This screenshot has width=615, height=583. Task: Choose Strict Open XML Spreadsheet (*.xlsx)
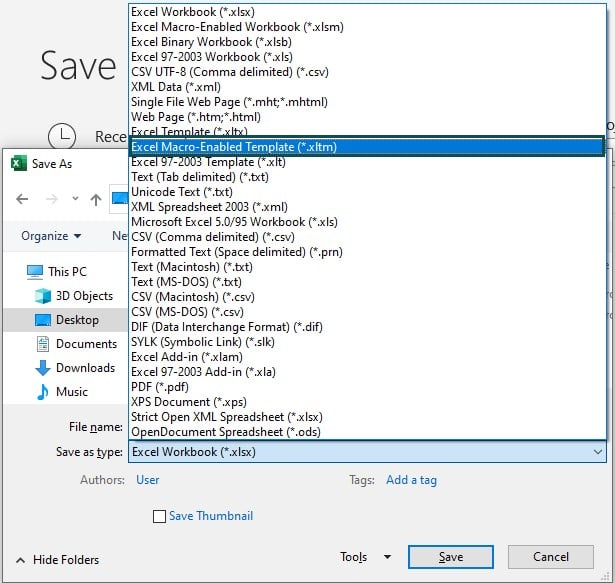pos(367,417)
